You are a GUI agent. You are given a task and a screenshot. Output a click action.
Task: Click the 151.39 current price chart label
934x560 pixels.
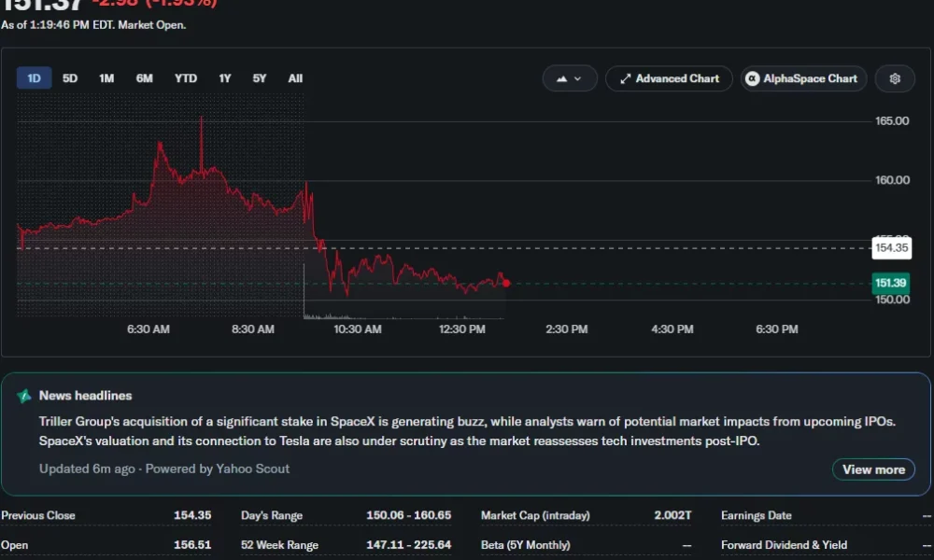pos(890,284)
